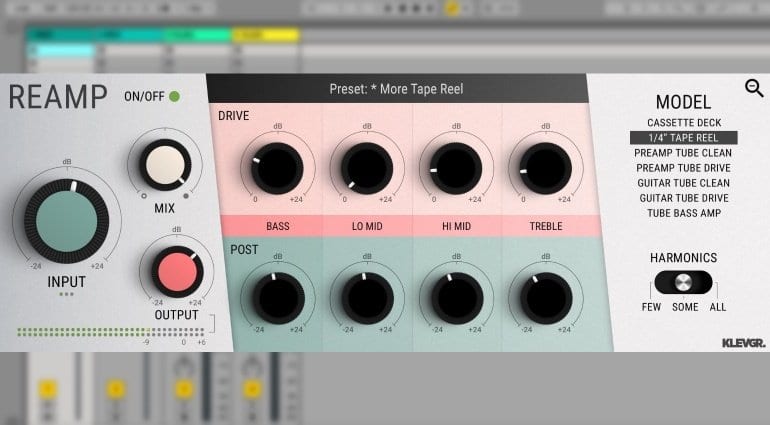770x425 pixels.
Task: Select the PREAMP TUBE DRIVE model
Action: tap(684, 168)
